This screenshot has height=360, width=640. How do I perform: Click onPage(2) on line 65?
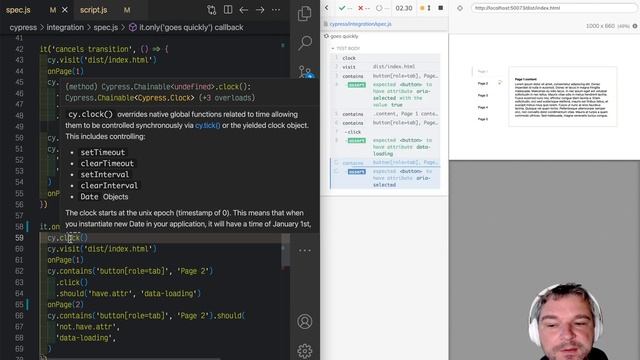pos(65,304)
